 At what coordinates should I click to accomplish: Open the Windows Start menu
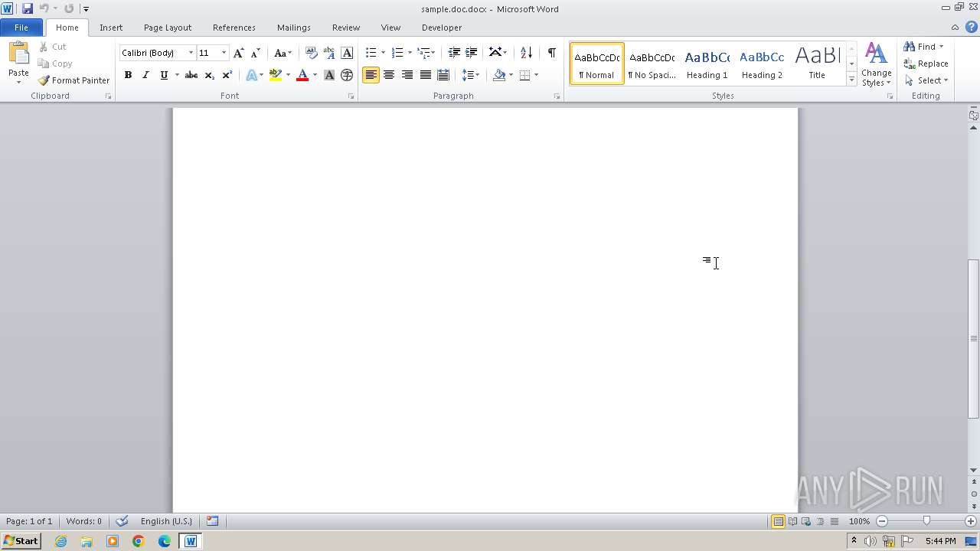(x=21, y=541)
